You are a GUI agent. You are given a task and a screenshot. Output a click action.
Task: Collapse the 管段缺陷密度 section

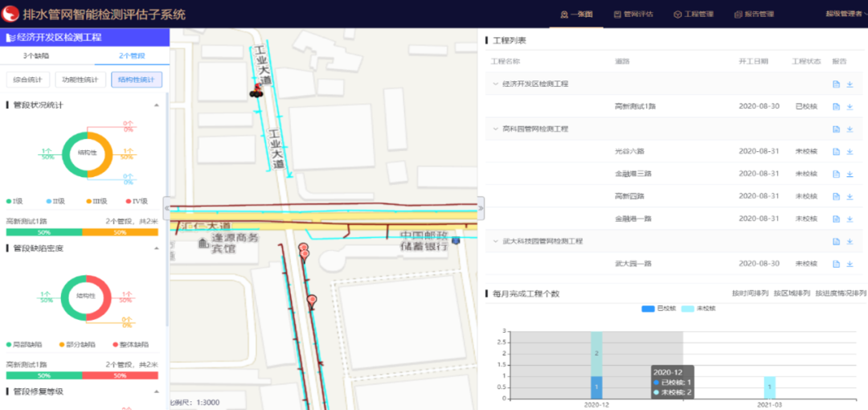pos(155,248)
